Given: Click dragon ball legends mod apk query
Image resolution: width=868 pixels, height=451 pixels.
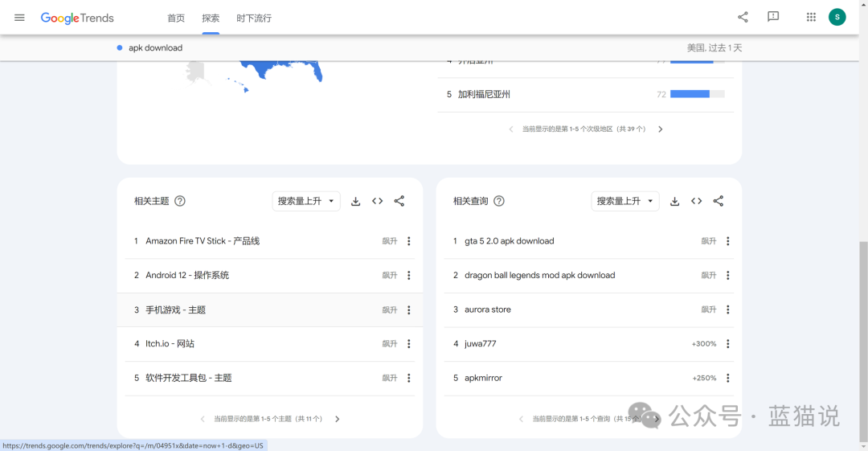Looking at the screenshot, I should click(540, 276).
